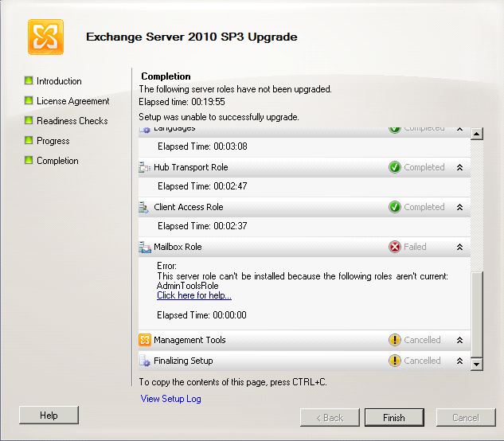Click the Cancel button
Viewport: 504px width, 441px height.
466,418
